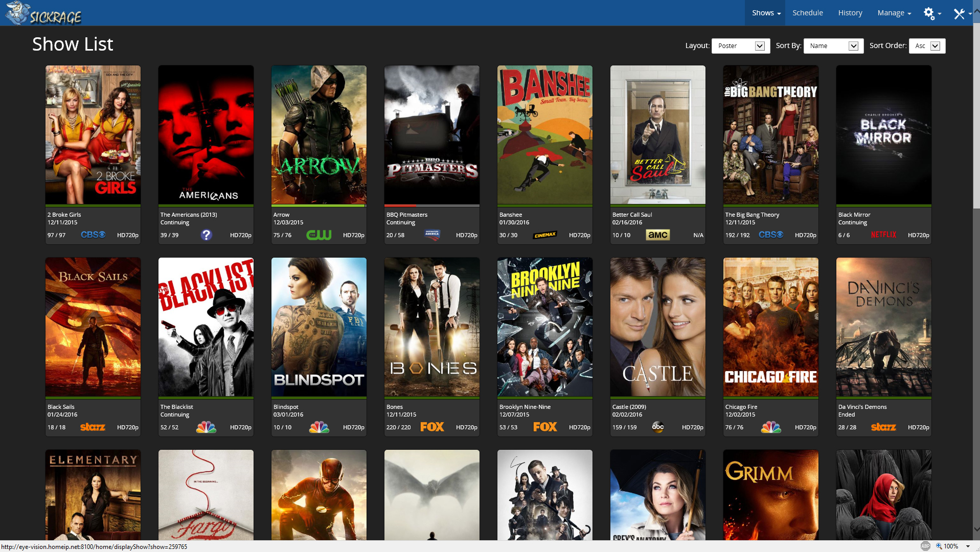Open the Chicago Fire title link
The image size is (980, 552).
741,407
